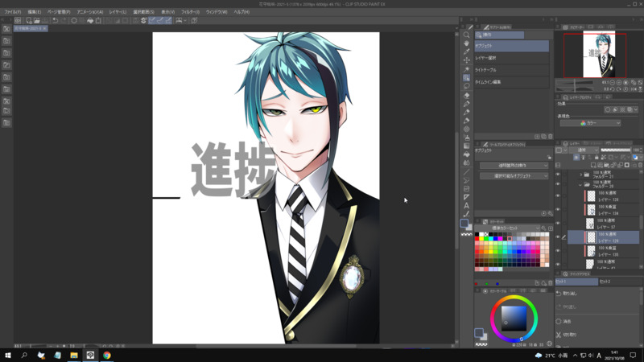This screenshot has width=644, height=362.
Task: Open the transparent area operation dropdown
Action: pyautogui.click(x=514, y=166)
